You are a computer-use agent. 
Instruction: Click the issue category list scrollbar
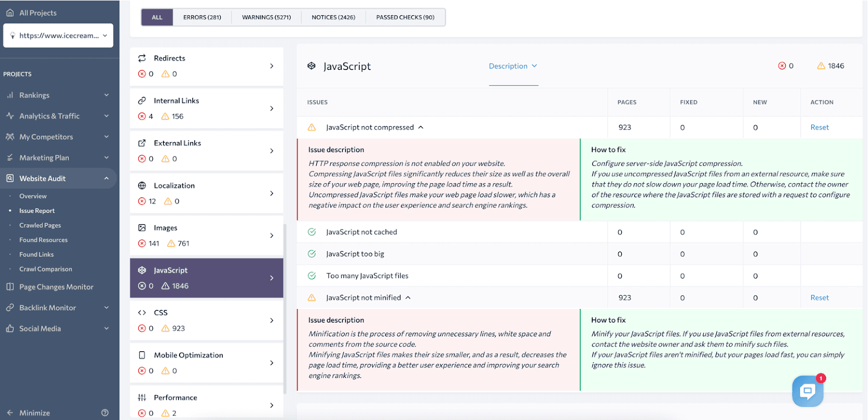pyautogui.click(x=285, y=308)
